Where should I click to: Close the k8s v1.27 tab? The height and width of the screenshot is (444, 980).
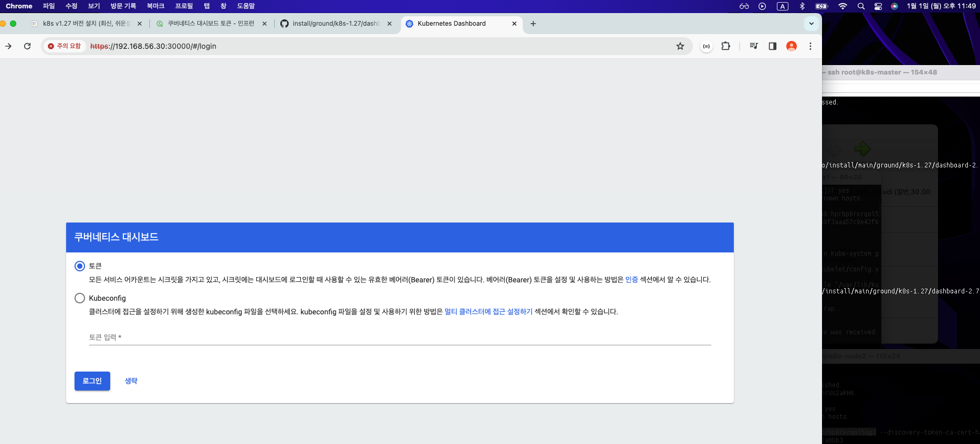point(140,24)
